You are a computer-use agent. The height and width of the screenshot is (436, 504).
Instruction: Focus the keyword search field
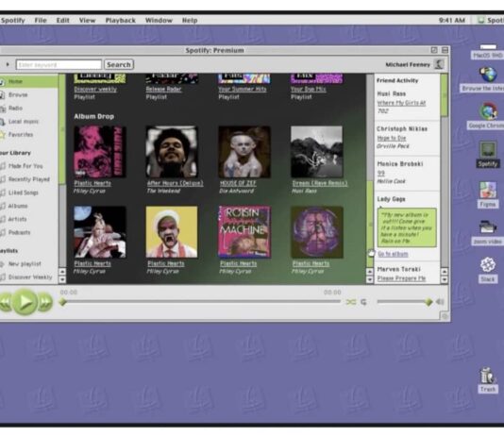point(59,64)
